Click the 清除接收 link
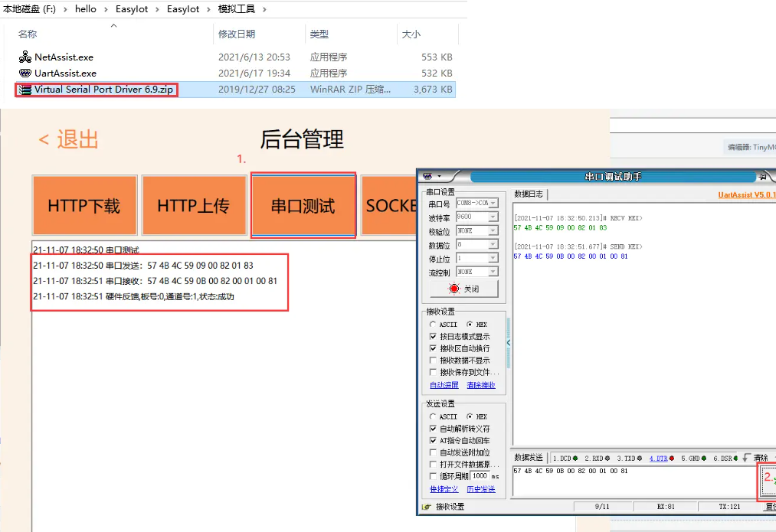The image size is (776, 532). 481,385
